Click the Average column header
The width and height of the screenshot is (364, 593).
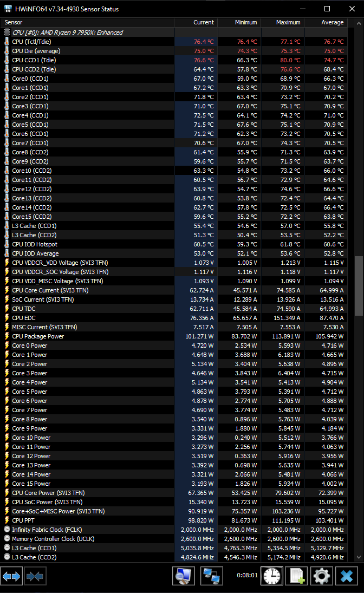326,22
